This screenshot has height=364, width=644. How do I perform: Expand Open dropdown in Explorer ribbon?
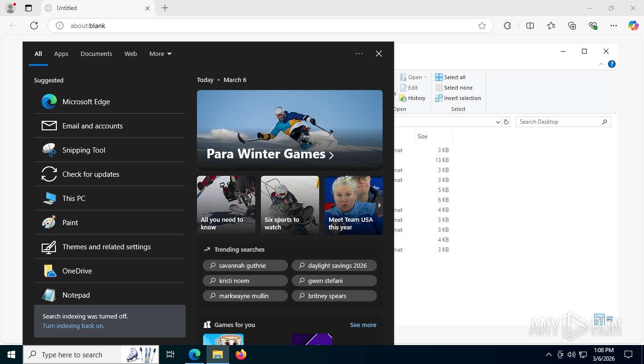click(x=425, y=77)
